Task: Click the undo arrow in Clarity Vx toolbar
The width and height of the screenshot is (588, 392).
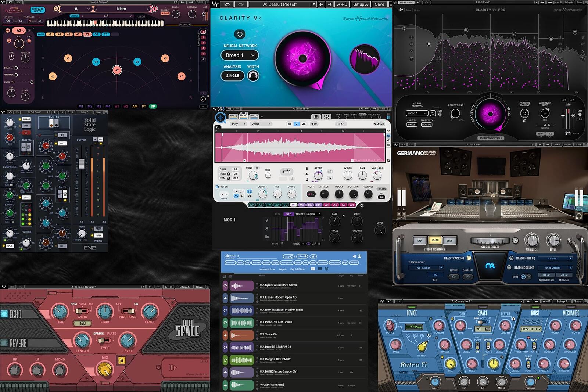Action: 227,4
